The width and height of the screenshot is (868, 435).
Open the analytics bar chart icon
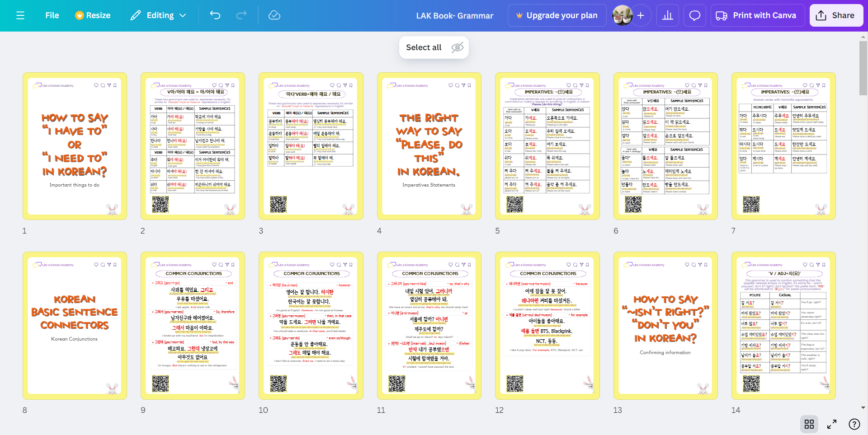(668, 15)
